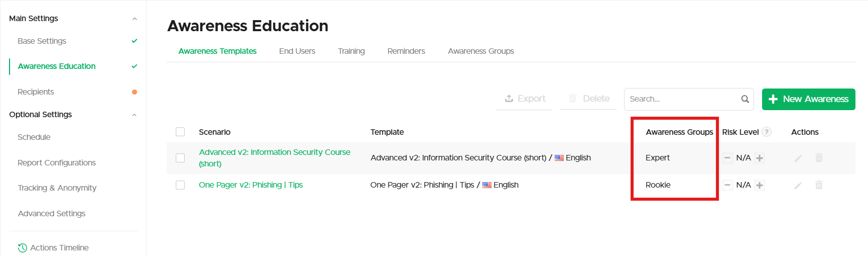Edit the One Pager v2 scenario pencil icon

[798, 186]
